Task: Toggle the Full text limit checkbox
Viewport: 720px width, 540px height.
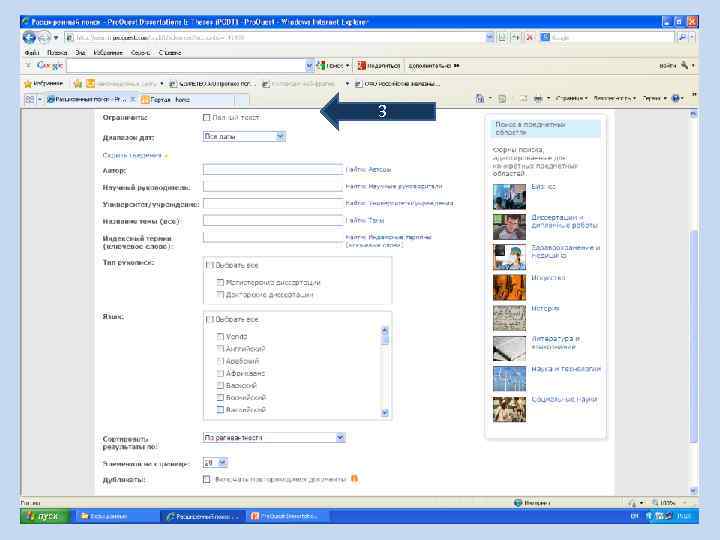Action: tap(207, 118)
